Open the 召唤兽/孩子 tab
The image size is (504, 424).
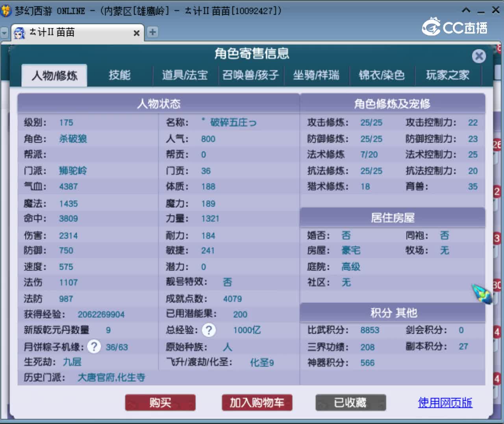(250, 75)
